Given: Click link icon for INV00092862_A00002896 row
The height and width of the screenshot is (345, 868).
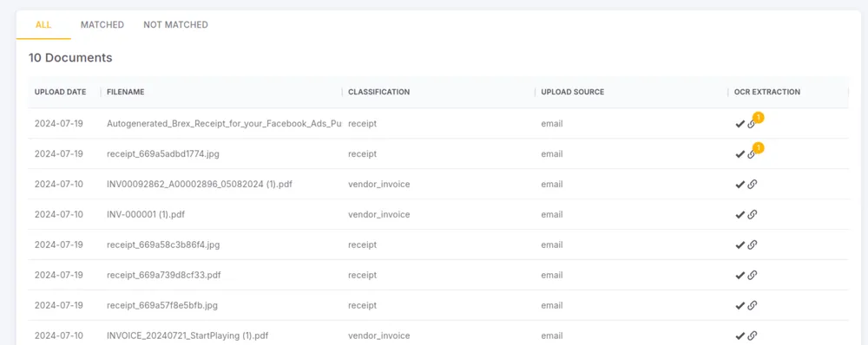Looking at the screenshot, I should [x=752, y=185].
